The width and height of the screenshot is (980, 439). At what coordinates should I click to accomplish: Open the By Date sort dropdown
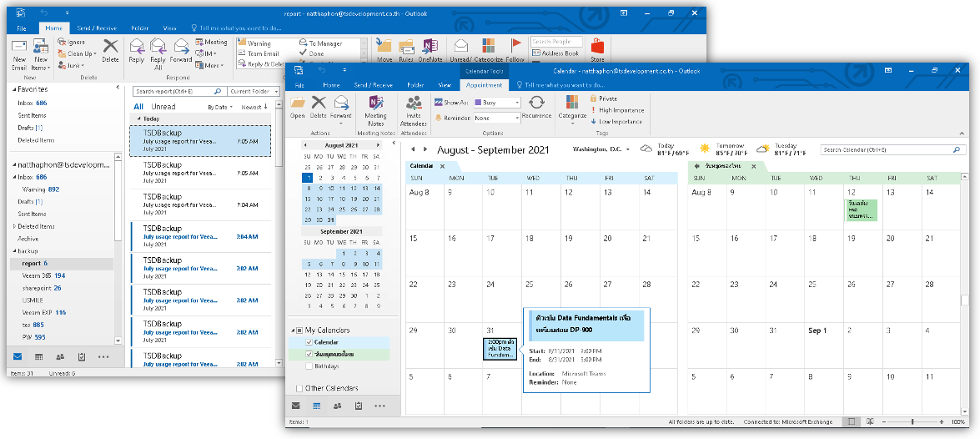[x=220, y=107]
